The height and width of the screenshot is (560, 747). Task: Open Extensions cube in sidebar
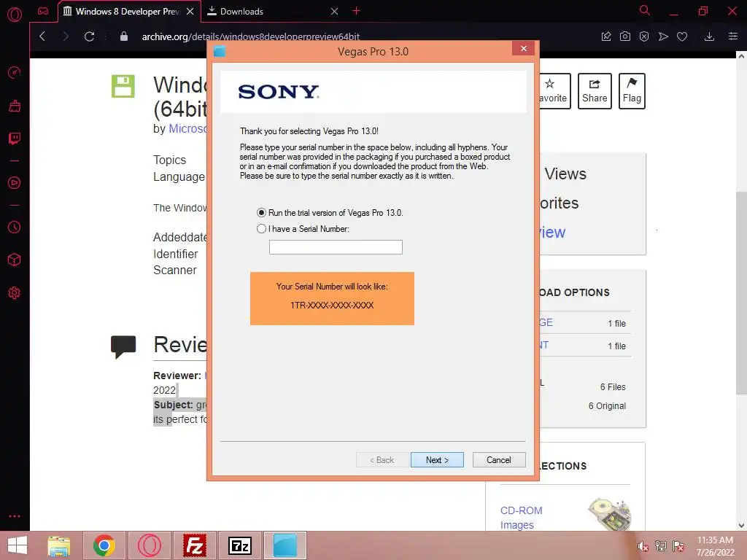[x=15, y=260]
